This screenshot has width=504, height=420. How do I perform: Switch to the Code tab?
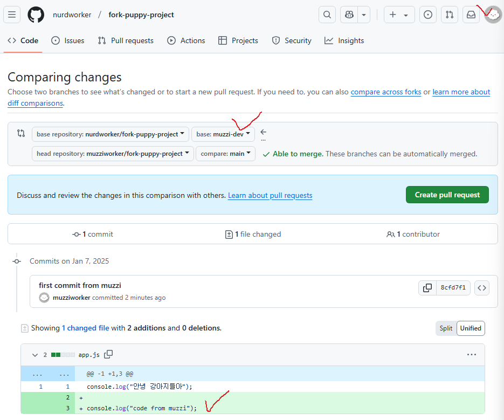(23, 40)
